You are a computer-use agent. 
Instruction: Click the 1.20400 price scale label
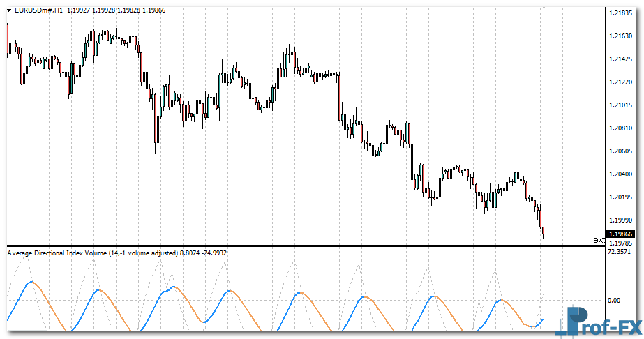tap(620, 174)
